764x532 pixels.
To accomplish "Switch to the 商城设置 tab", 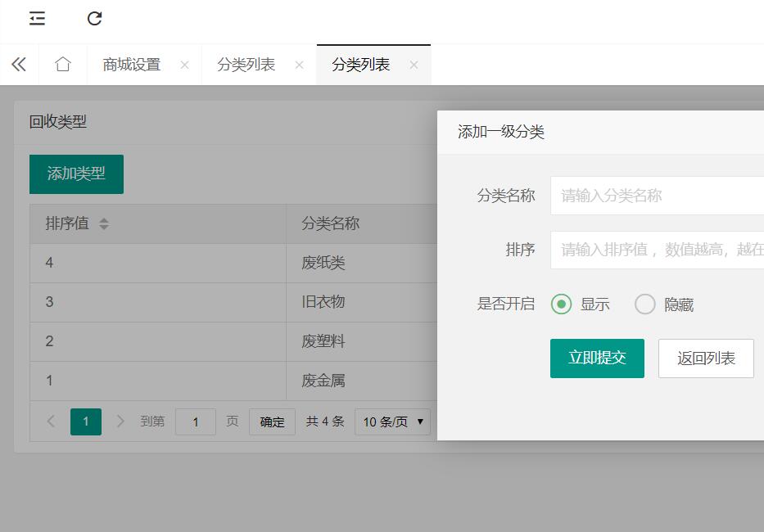I will click(132, 65).
